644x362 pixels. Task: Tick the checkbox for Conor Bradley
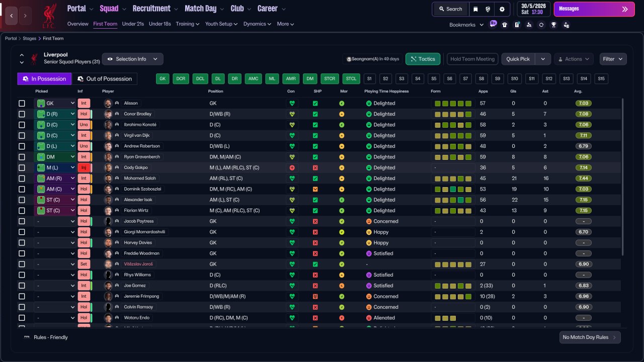22,114
